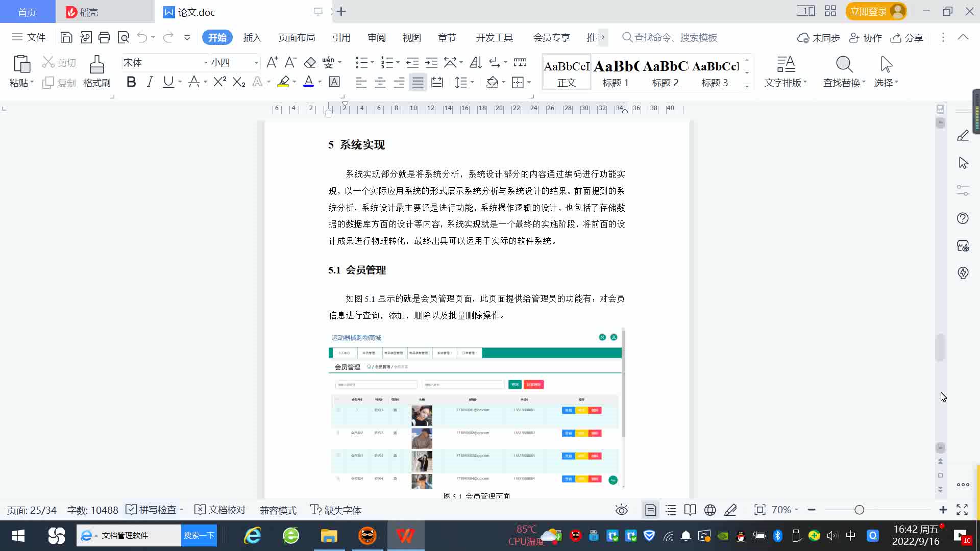This screenshot has height=551, width=980.
Task: Click the Find and Replace (查找替换) magnifier icon
Action: [x=844, y=65]
